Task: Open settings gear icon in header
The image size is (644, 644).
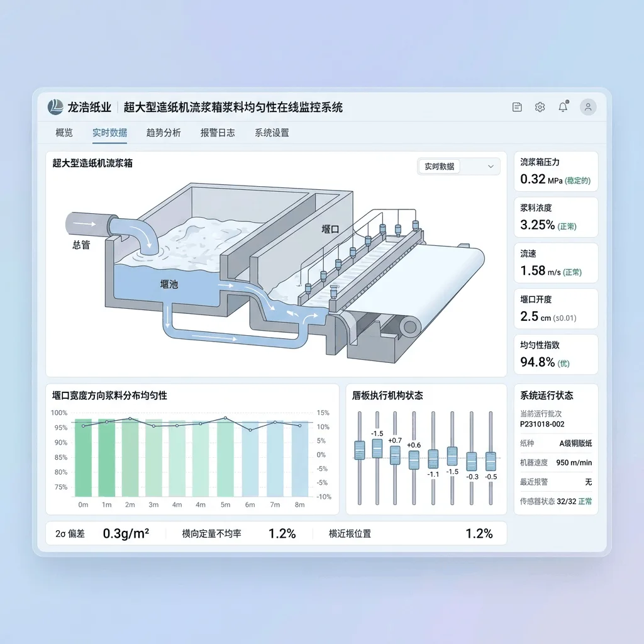Action: coord(540,107)
